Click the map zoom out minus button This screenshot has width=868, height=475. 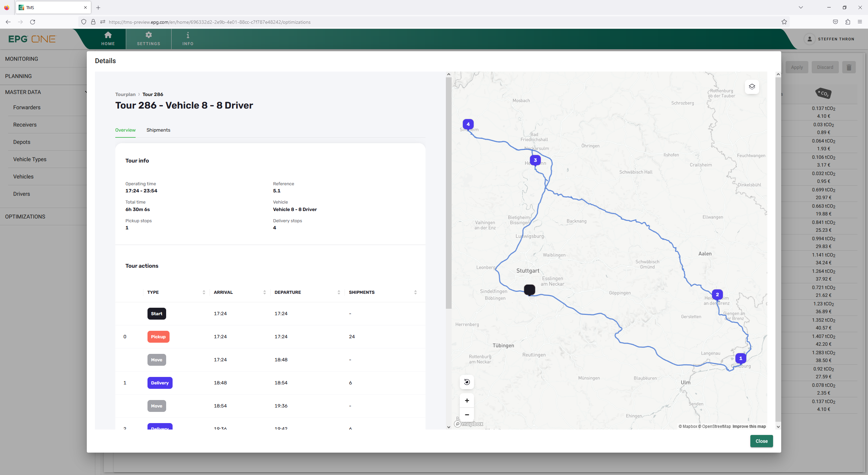(x=467, y=415)
